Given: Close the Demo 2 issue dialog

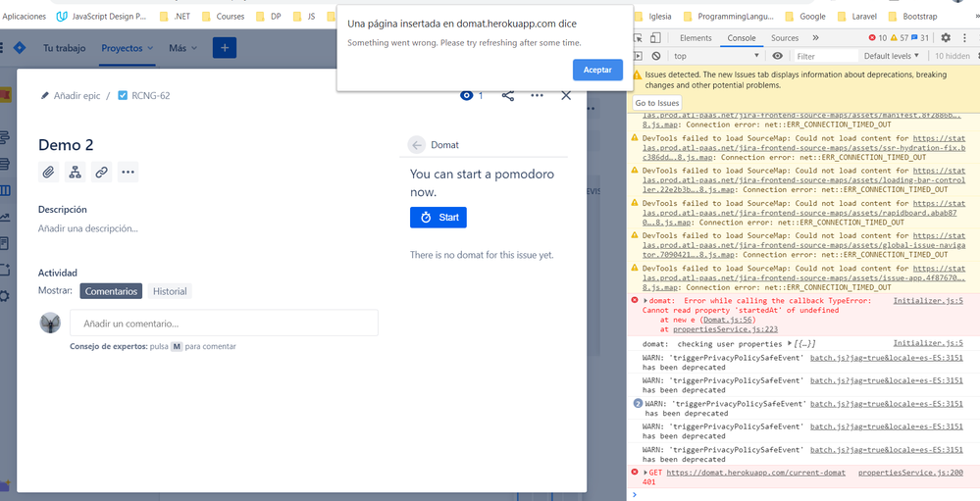Looking at the screenshot, I should point(566,95).
